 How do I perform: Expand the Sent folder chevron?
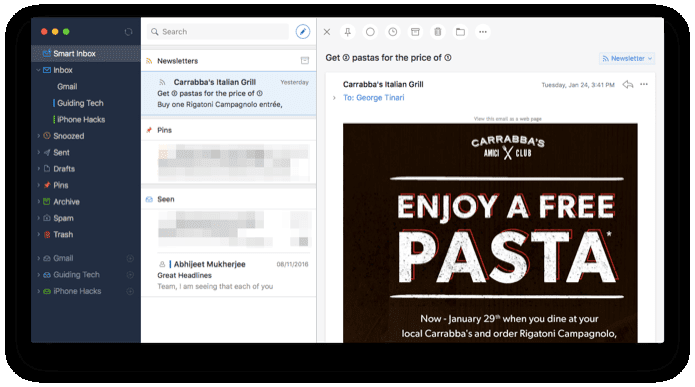(39, 152)
